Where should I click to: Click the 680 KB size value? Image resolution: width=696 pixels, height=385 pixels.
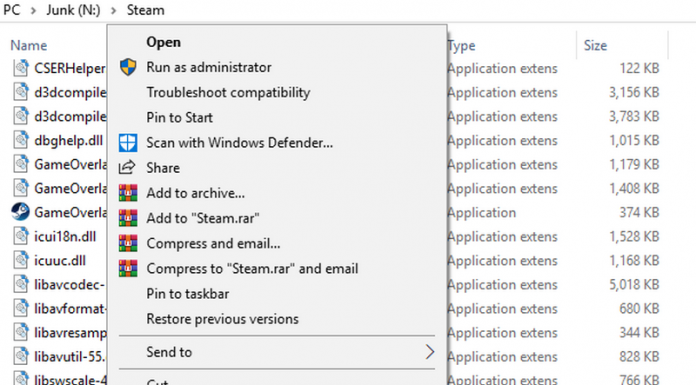pos(639,308)
